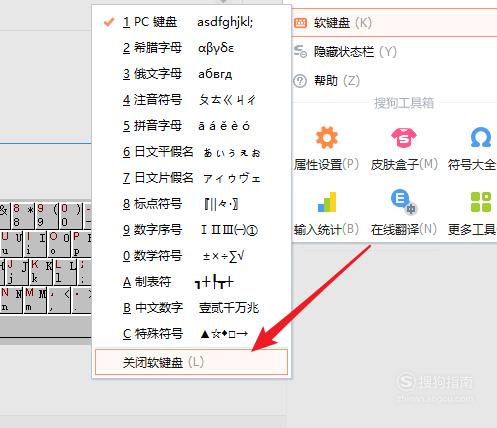Click the I key on soft keyboard
Viewport: 497px width, 428px height.
(35, 244)
